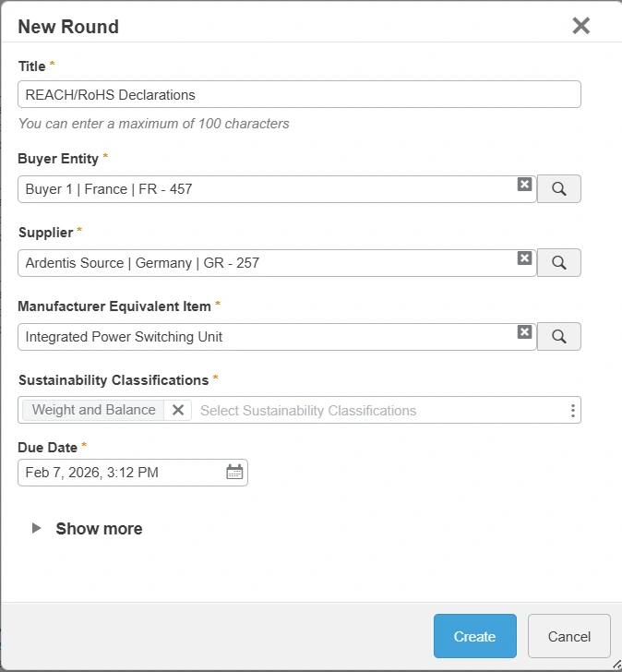This screenshot has height=672, width=622.
Task: Click the Manufacturer Equivalent Item field
Action: coord(268,337)
